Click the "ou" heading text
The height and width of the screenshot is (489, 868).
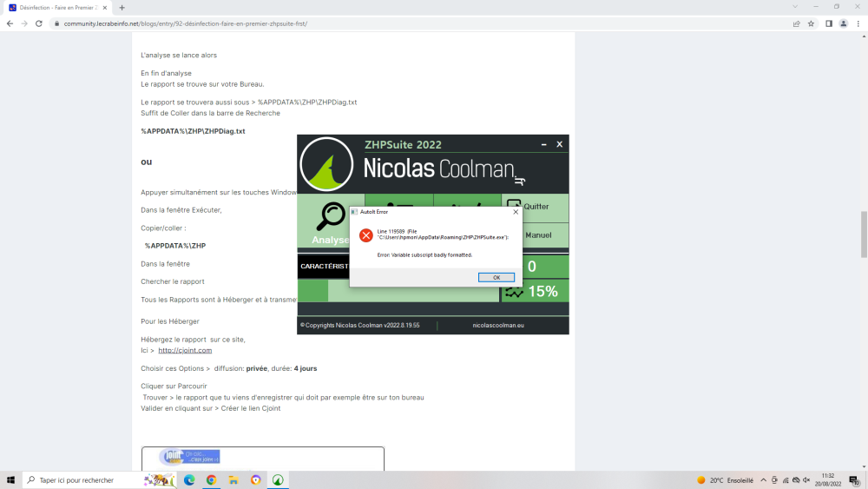point(146,162)
